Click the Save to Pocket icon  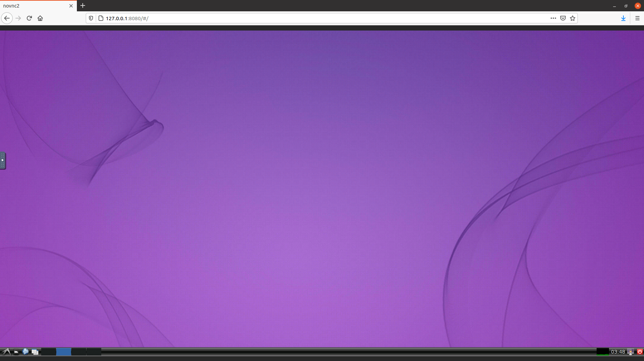(563, 19)
